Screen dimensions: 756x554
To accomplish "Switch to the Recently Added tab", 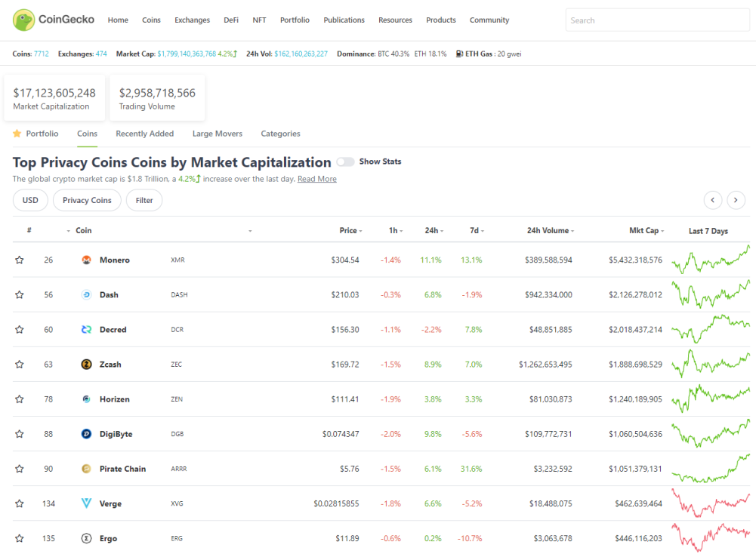I will [145, 134].
